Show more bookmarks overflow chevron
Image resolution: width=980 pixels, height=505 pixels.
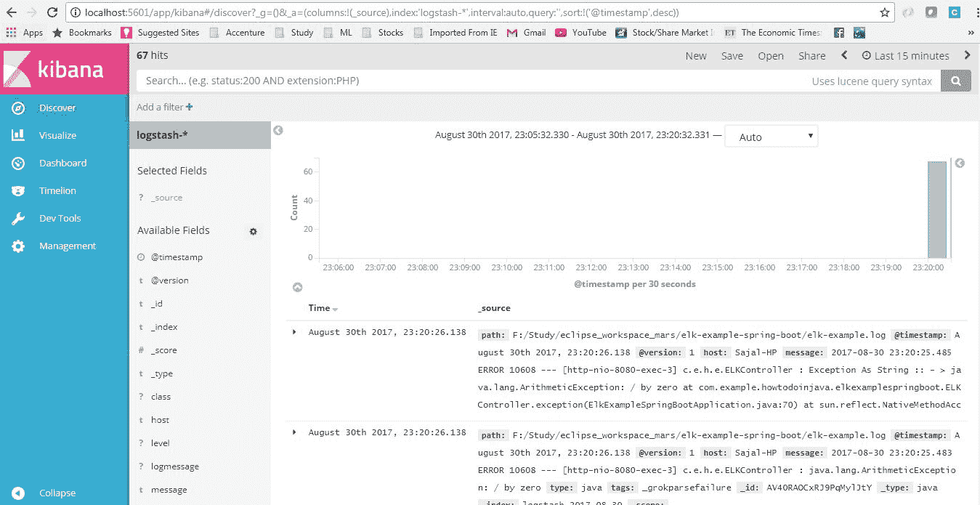point(971,33)
